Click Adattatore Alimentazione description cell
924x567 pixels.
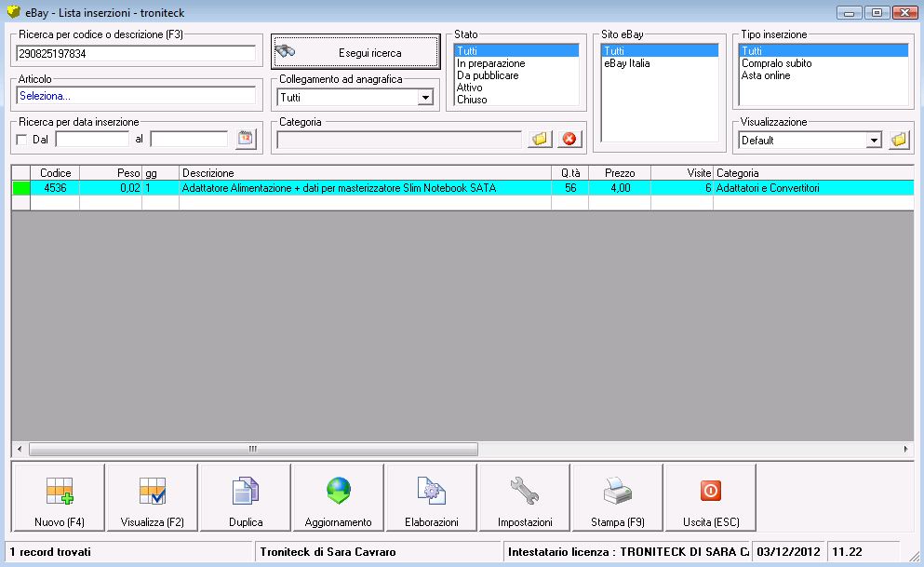coord(366,188)
